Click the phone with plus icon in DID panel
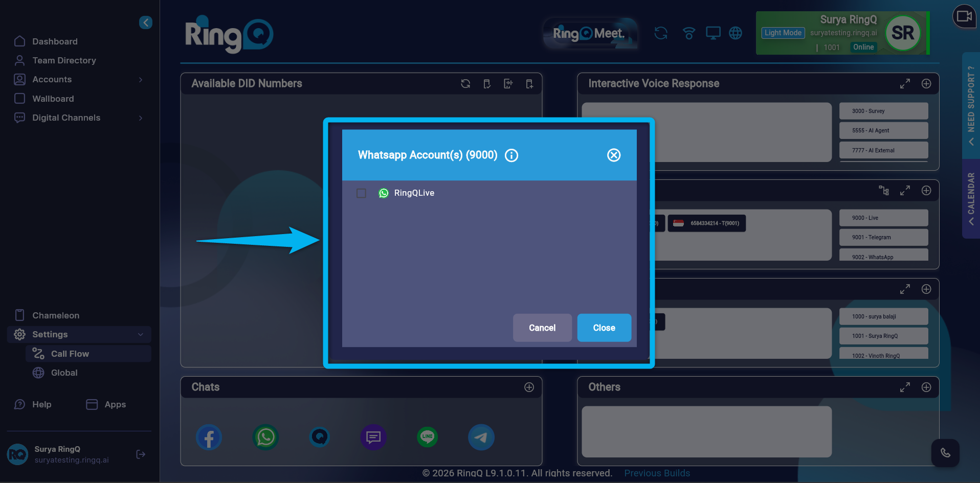The image size is (980, 483). [529, 84]
